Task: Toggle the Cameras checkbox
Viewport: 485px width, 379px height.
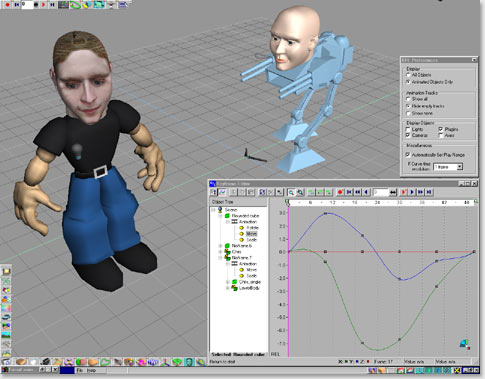Action: coord(408,135)
